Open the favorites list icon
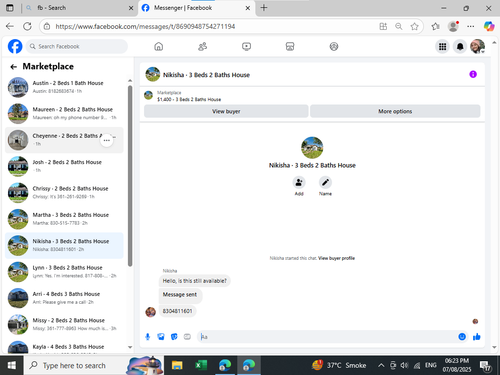This screenshot has width=500, height=375. pos(435,26)
